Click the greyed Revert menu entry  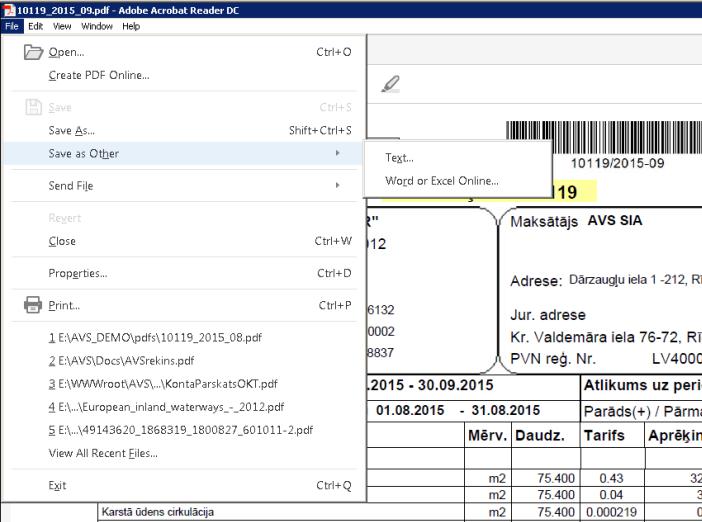(x=184, y=218)
